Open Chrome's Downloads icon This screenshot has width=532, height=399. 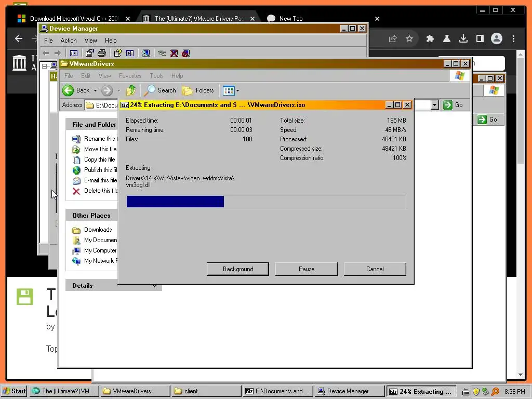[463, 38]
